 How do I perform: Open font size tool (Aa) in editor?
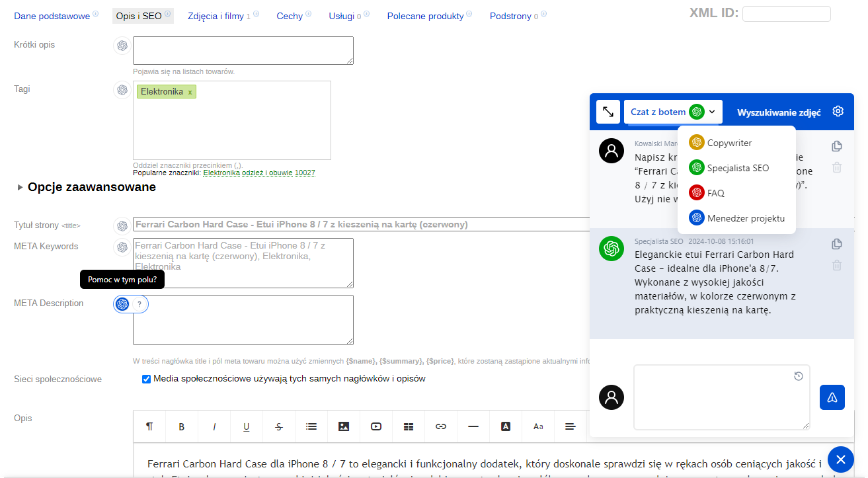click(538, 426)
